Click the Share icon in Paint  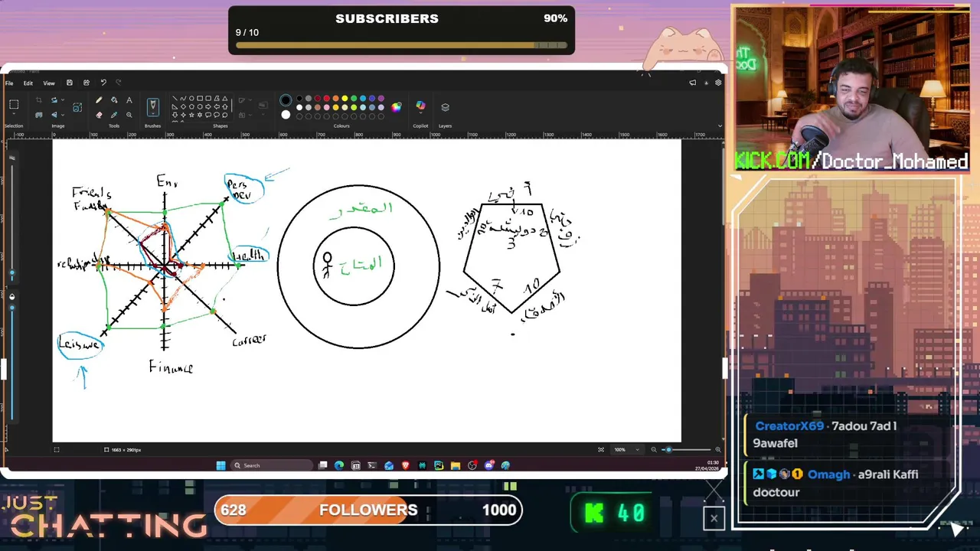pyautogui.click(x=87, y=83)
